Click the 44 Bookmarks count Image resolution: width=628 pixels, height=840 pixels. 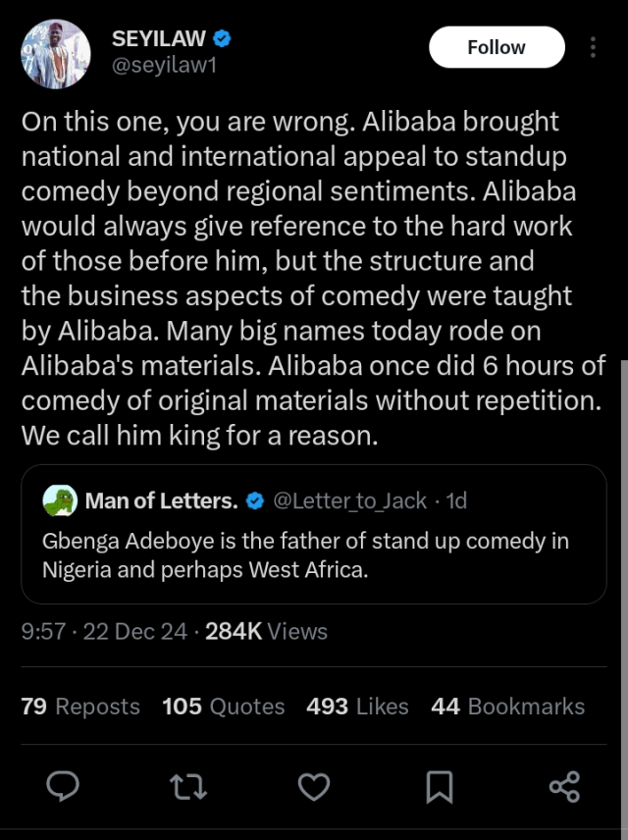point(507,707)
